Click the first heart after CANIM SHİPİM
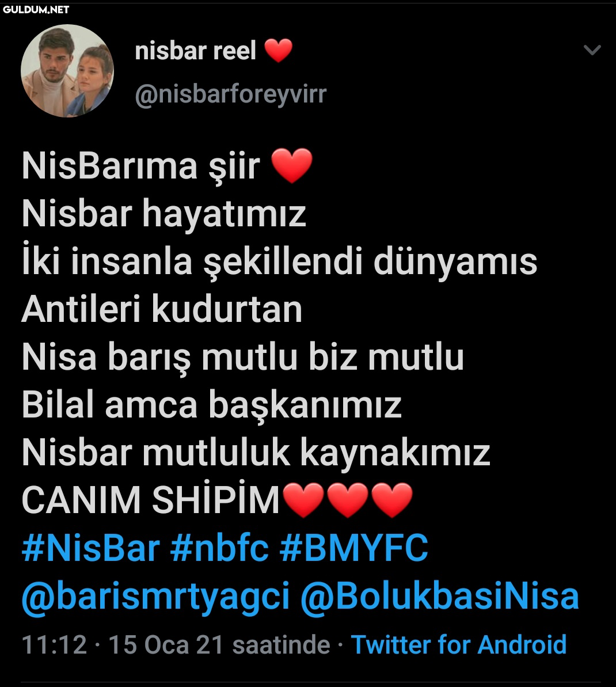The height and width of the screenshot is (687, 616). click(303, 500)
